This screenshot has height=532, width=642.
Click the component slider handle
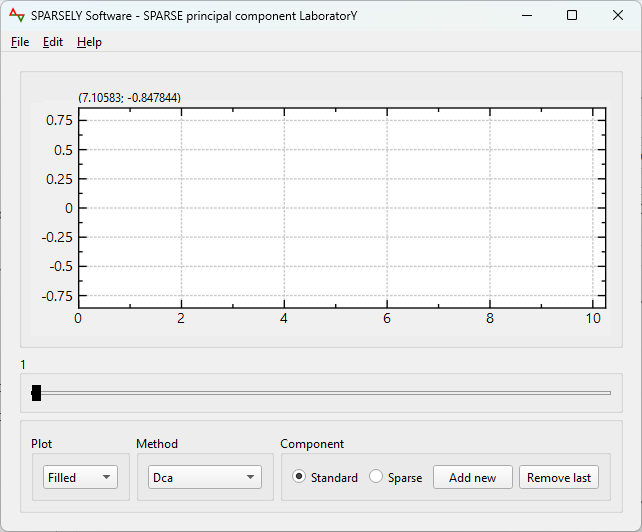tap(36, 393)
